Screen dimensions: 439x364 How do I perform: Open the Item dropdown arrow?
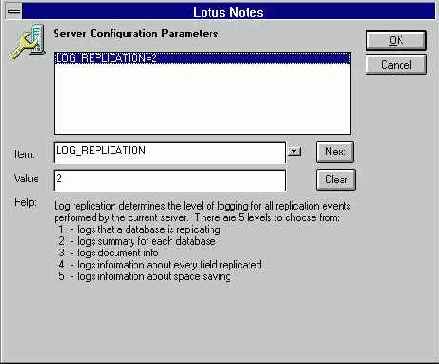point(294,152)
